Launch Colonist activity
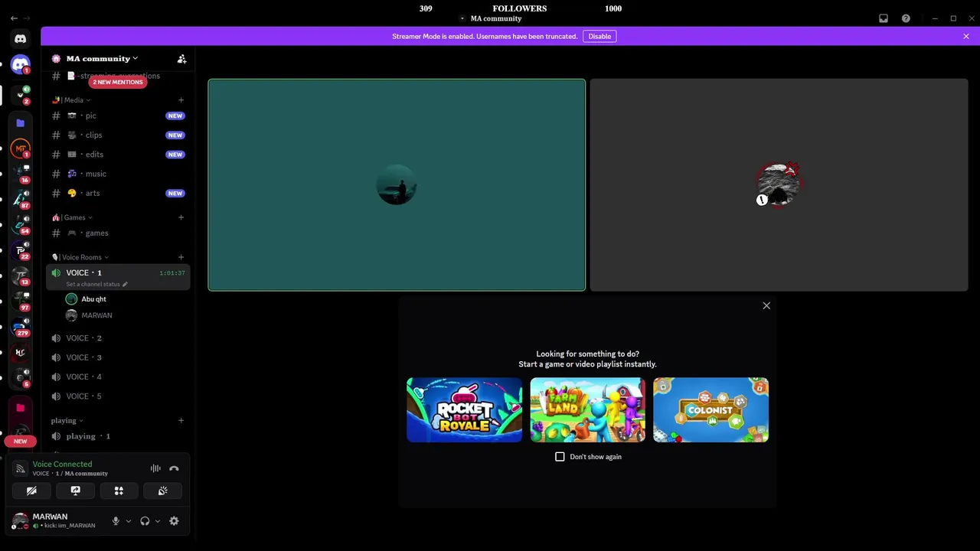Image resolution: width=980 pixels, height=551 pixels. point(710,410)
